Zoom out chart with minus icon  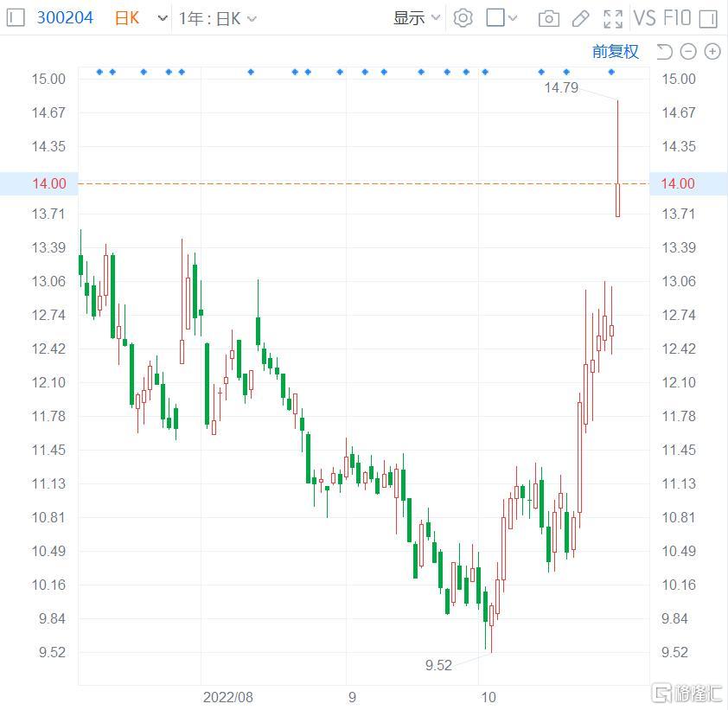(688, 51)
